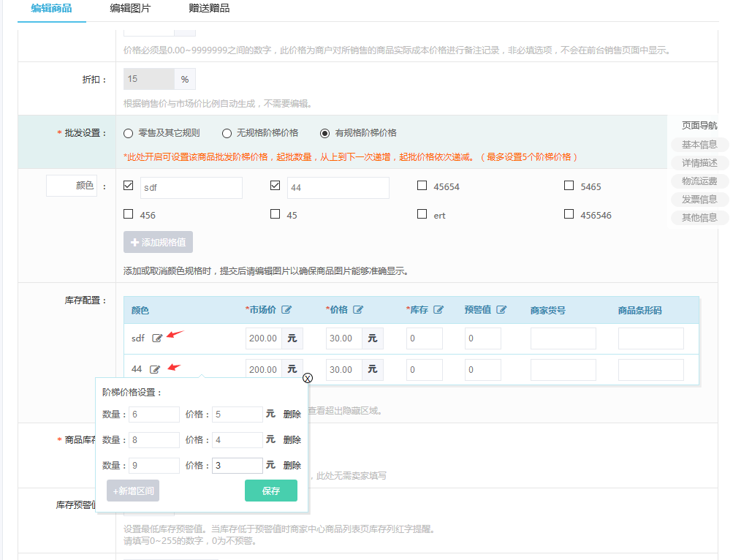Jump to 物流运费 in page navigation

coord(699,181)
